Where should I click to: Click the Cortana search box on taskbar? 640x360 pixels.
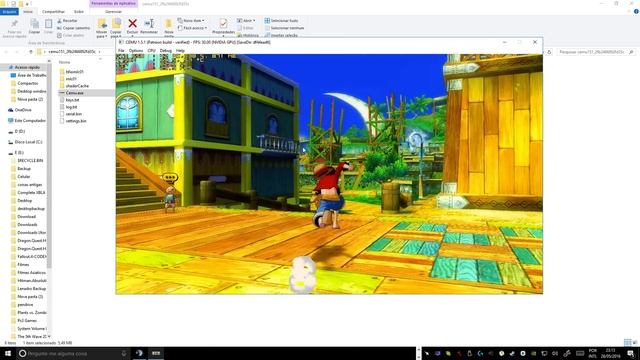click(73, 353)
